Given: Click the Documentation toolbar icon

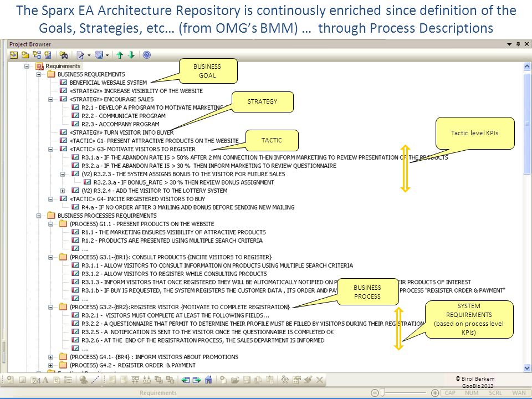Looking at the screenshot, I should coord(80,55).
